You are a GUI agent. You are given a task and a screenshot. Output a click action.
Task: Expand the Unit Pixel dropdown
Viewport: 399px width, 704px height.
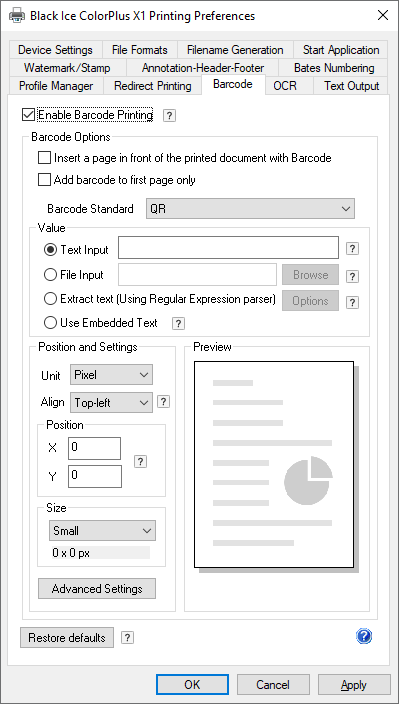tap(111, 374)
